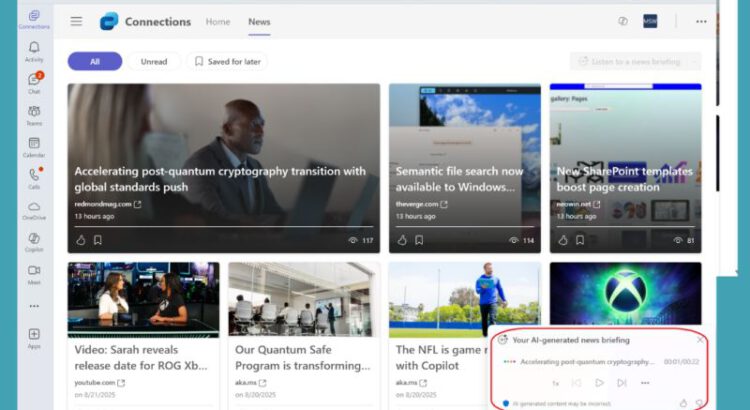
Task: Open the header More options ellipsis
Action: [701, 22]
